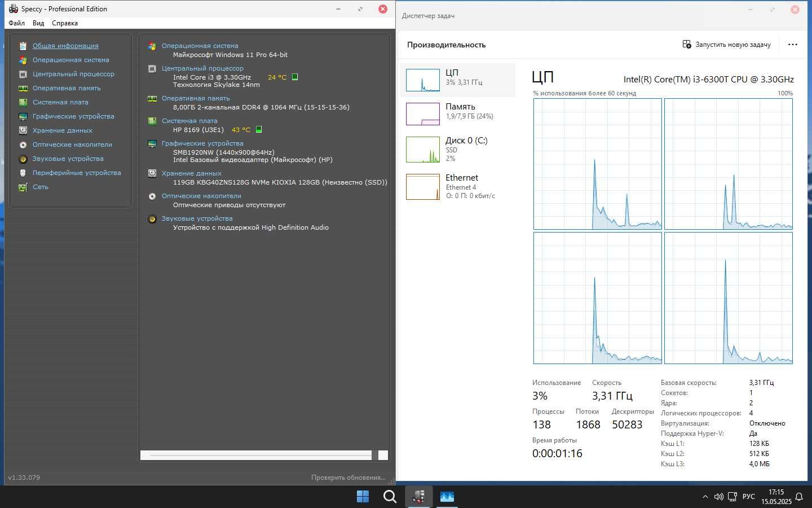Click Запустить новую задачу button
The width and height of the screenshot is (812, 508).
coord(726,45)
